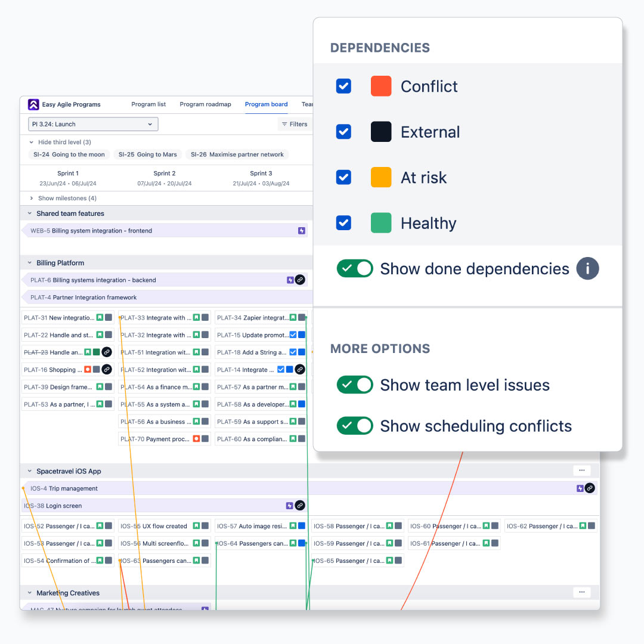
Task: Click the Easy Agile Programs logo icon
Action: (x=33, y=104)
